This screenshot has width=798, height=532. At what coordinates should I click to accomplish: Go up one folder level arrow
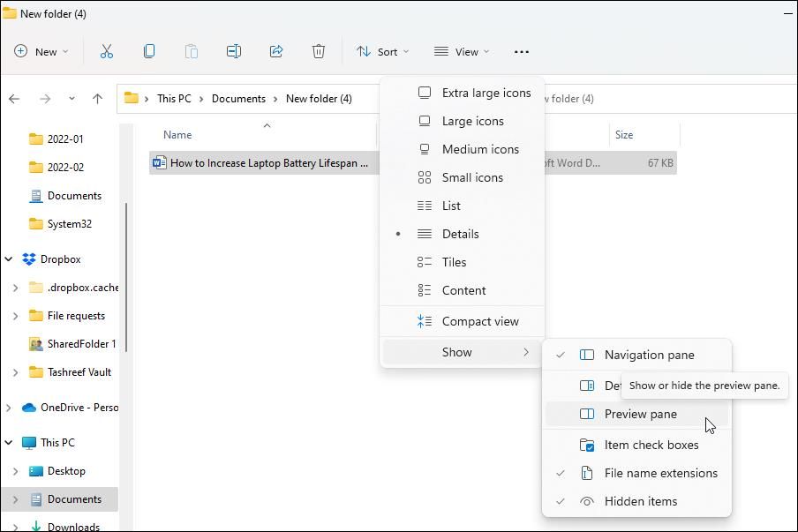click(98, 99)
